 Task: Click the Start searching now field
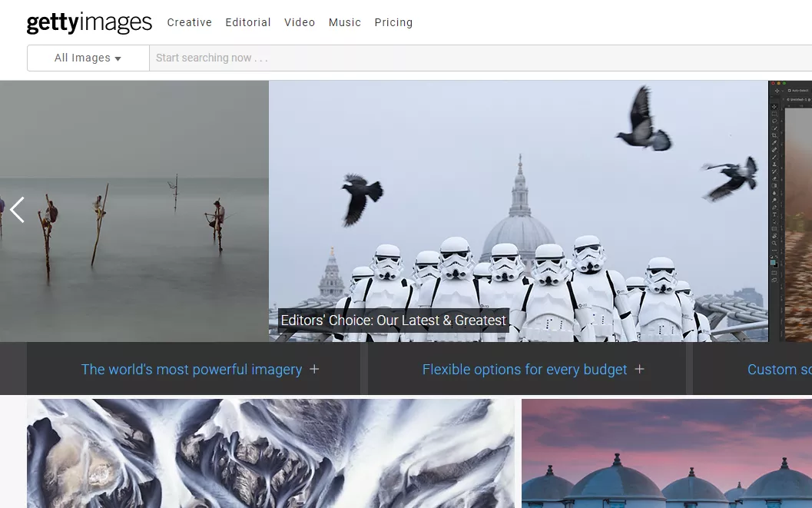(481, 58)
